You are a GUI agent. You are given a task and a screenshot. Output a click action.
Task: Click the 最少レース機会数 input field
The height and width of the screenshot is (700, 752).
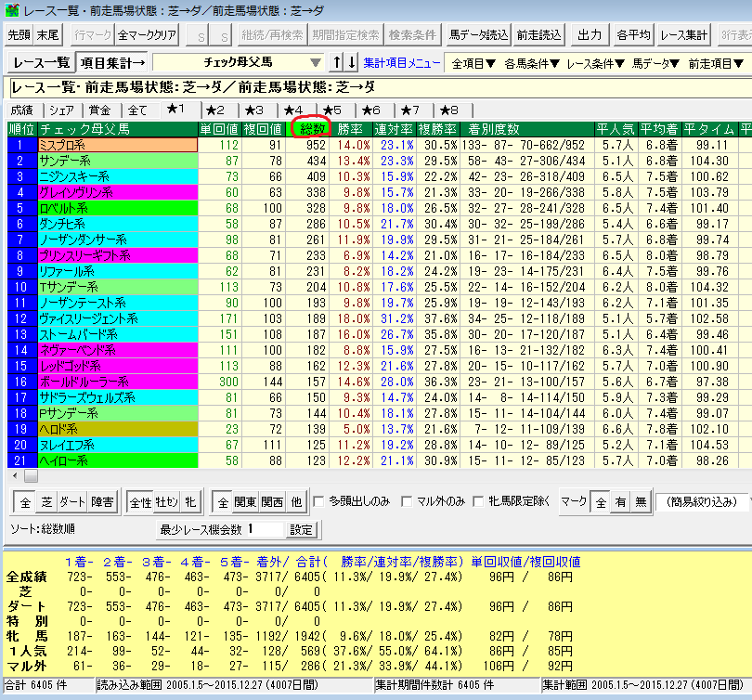tap(266, 529)
